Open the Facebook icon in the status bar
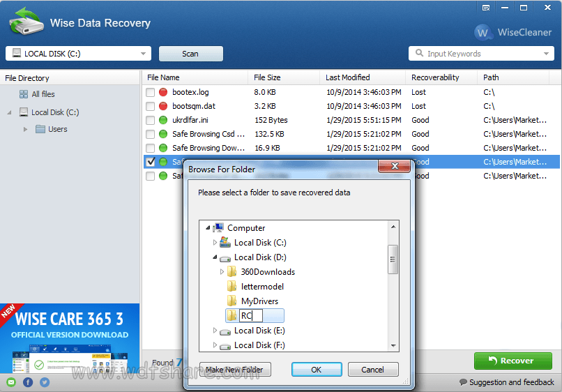Viewport: 562px width, 392px height. 28,383
